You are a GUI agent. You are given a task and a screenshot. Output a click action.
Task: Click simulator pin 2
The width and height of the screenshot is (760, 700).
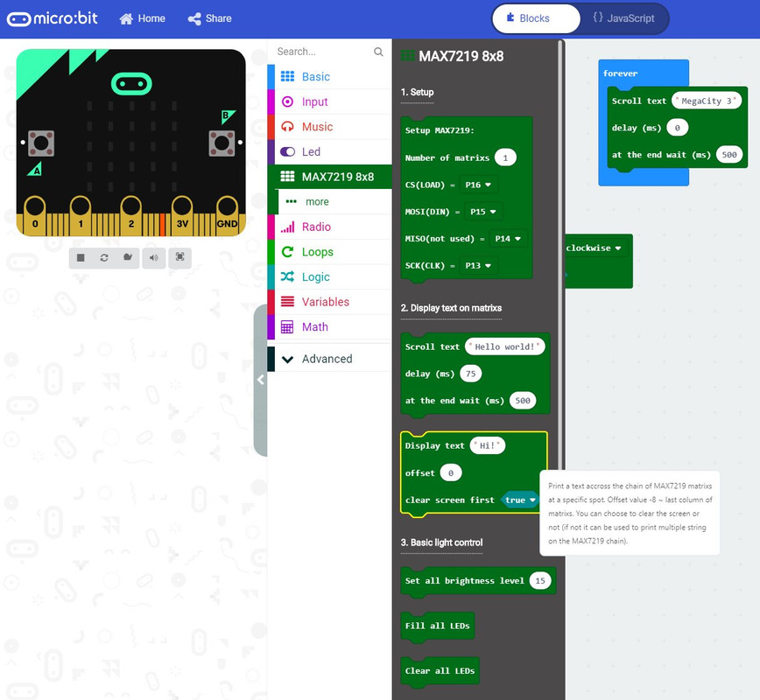click(130, 215)
